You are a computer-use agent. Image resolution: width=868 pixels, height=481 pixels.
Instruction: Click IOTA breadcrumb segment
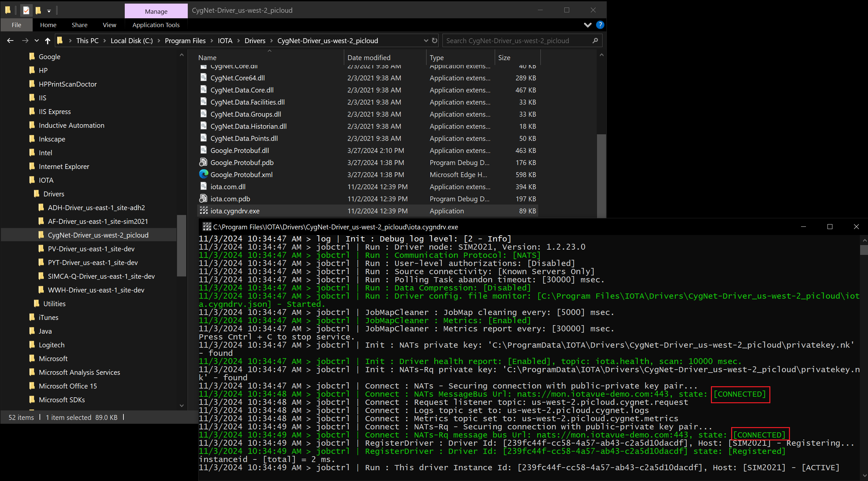225,41
